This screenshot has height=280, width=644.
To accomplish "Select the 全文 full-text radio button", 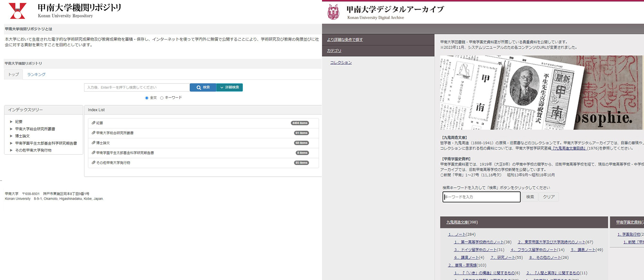I will click(x=147, y=98).
